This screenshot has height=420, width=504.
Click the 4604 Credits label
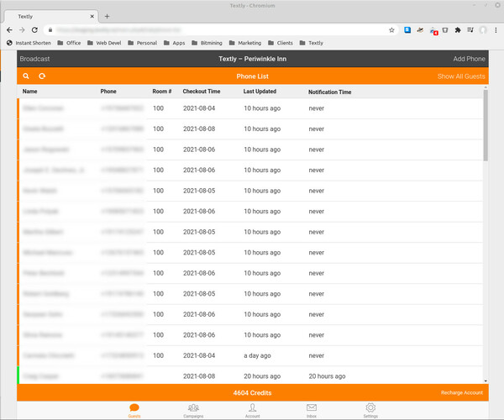click(x=253, y=392)
